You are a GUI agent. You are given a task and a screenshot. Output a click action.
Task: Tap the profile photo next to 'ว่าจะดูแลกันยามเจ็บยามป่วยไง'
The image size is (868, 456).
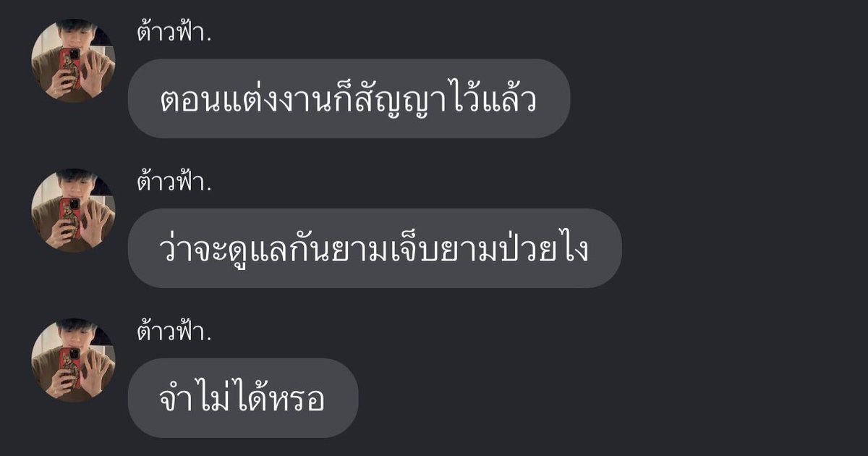pyautogui.click(x=73, y=211)
